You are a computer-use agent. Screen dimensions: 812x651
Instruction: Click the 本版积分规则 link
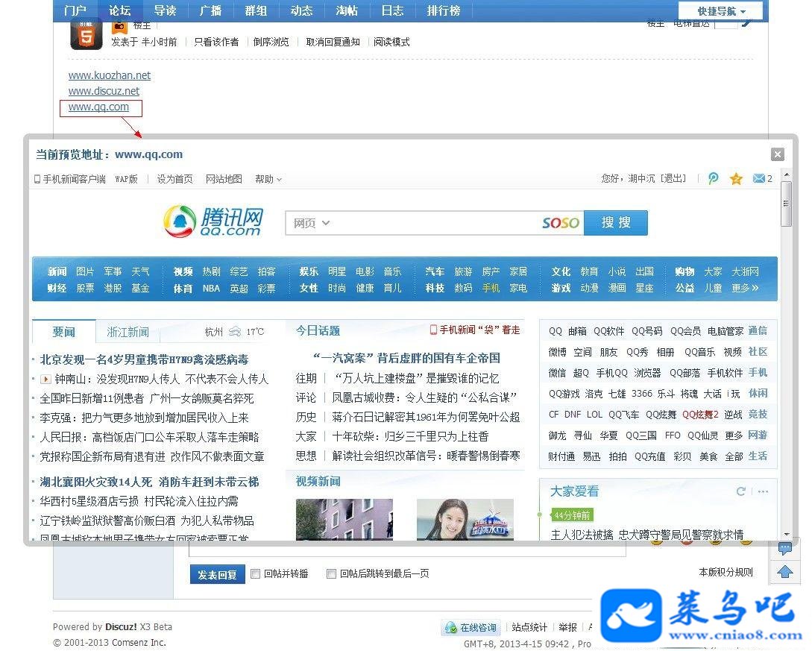coord(726,572)
